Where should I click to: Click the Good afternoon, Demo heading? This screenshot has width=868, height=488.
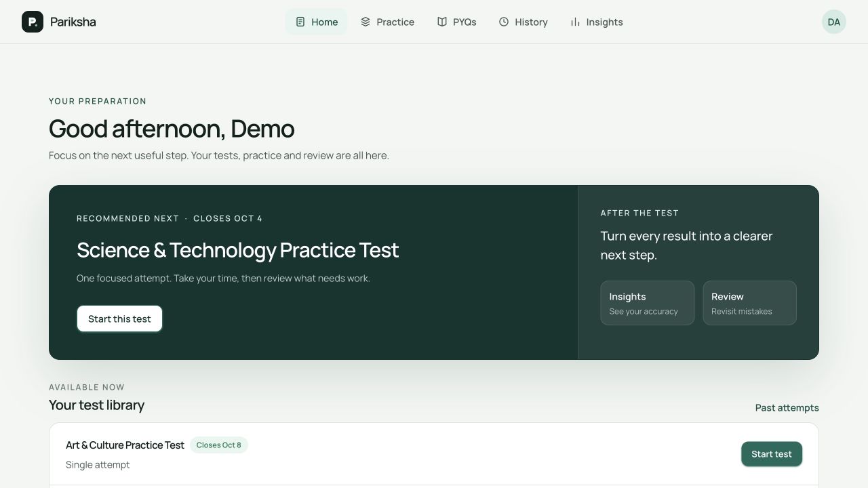172,129
